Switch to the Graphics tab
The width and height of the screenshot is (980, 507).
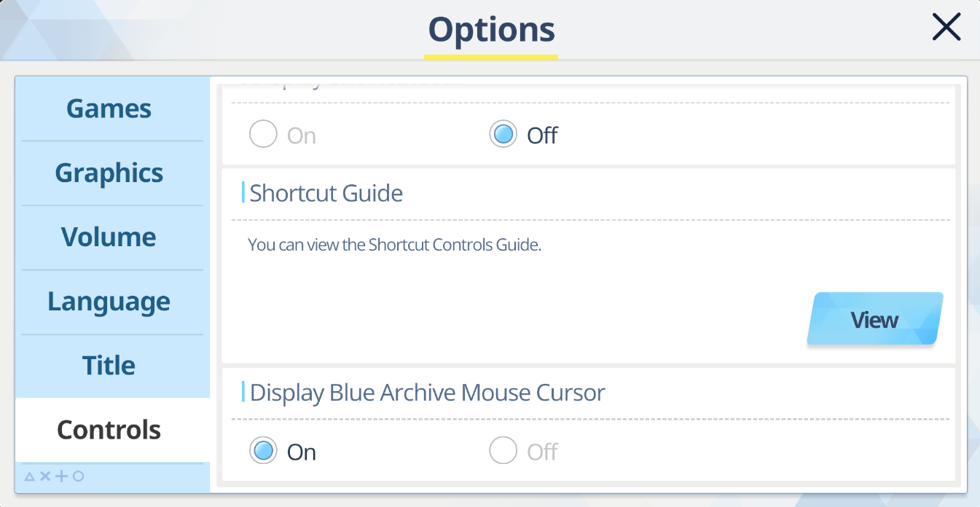109,173
